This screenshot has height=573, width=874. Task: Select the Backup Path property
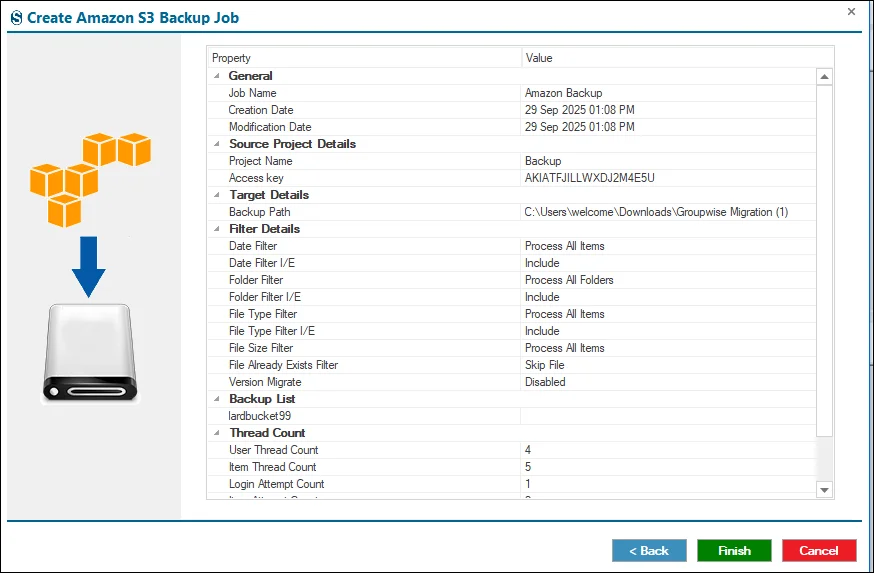(x=259, y=212)
